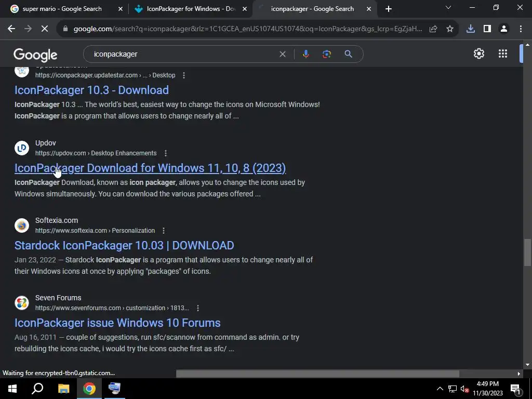This screenshot has height=399, width=532.
Task: Open Chrome downloads icon
Action: coord(471,29)
